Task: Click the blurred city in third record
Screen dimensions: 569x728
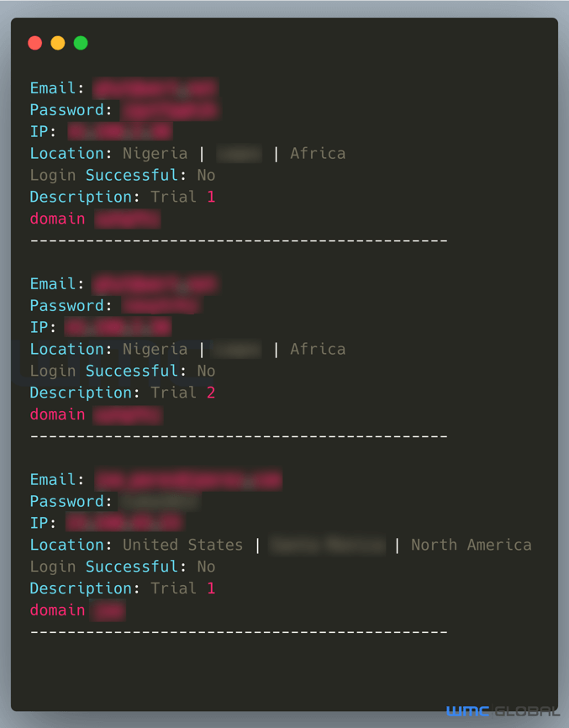Action: 327,545
